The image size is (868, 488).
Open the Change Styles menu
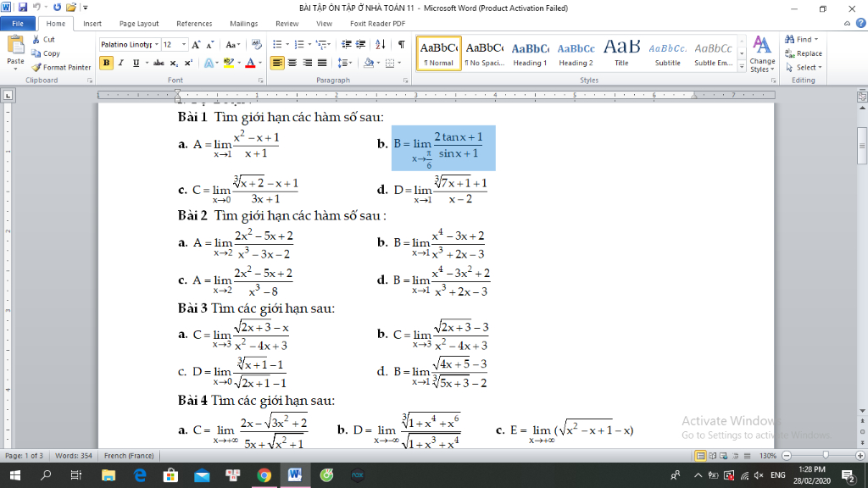[x=762, y=53]
